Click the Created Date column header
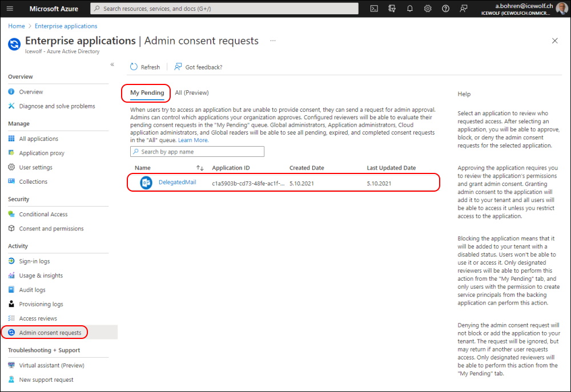This screenshot has height=392, width=571. point(307,168)
